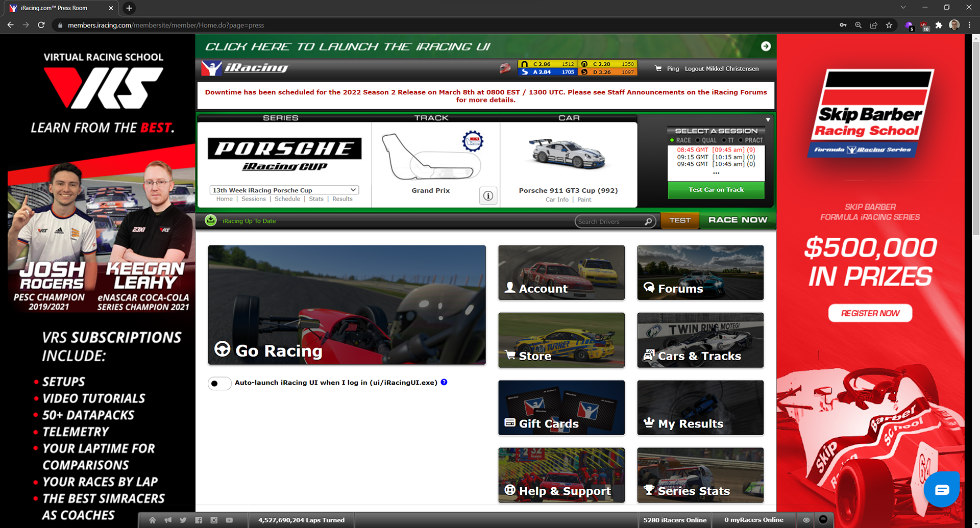Click the iRacing logo in the header
980x528 pixels.
(244, 68)
